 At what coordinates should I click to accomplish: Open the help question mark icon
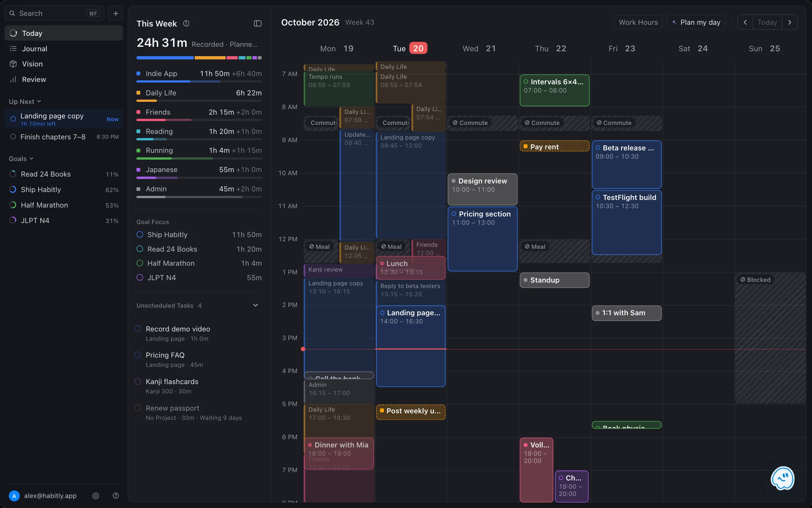116,496
